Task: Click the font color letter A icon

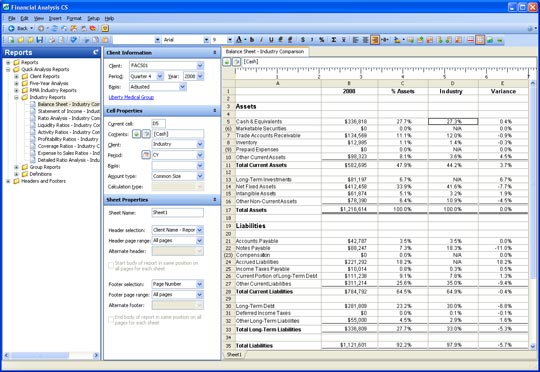Action: click(239, 40)
